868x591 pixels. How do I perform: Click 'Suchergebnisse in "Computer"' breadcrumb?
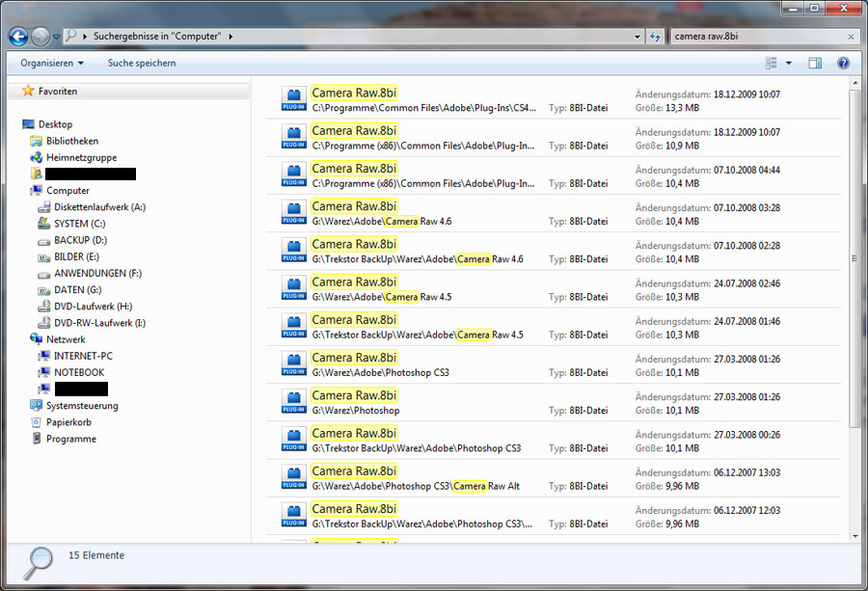[x=156, y=37]
